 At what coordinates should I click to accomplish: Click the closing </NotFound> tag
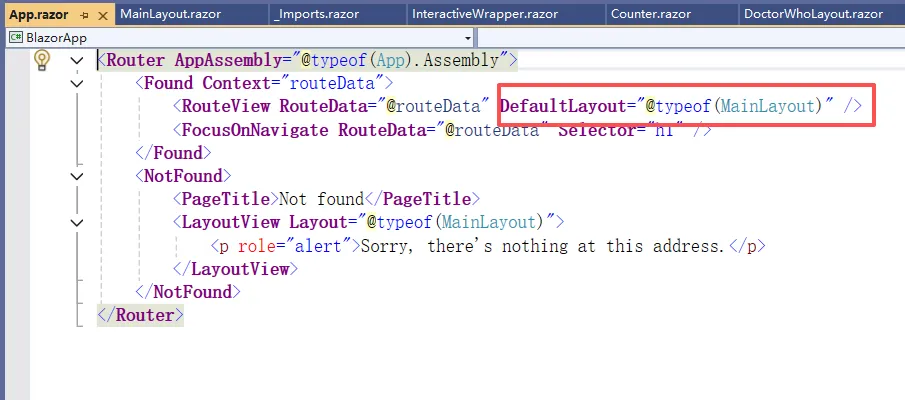pyautogui.click(x=188, y=292)
